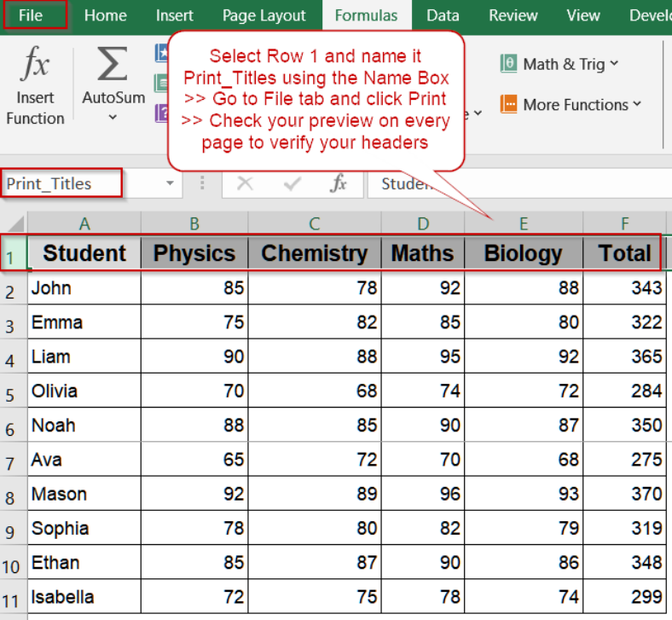The width and height of the screenshot is (672, 620).
Task: Expand the Math & Trig dropdown
Action: pos(614,63)
